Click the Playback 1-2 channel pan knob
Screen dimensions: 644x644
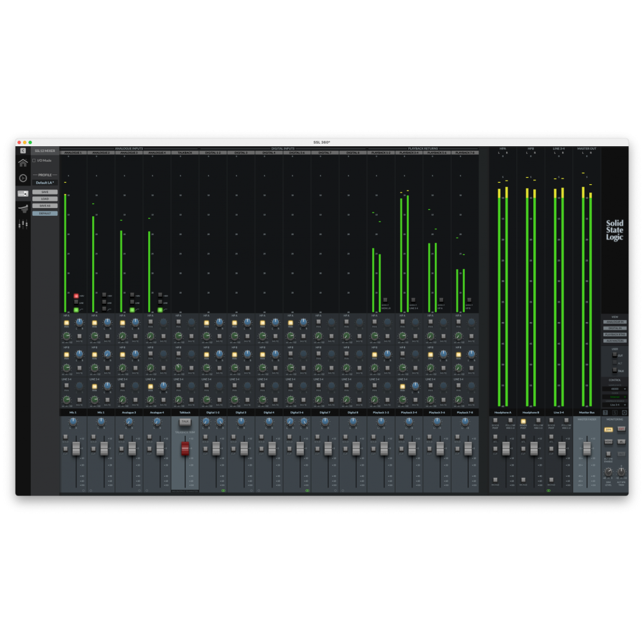click(x=381, y=422)
